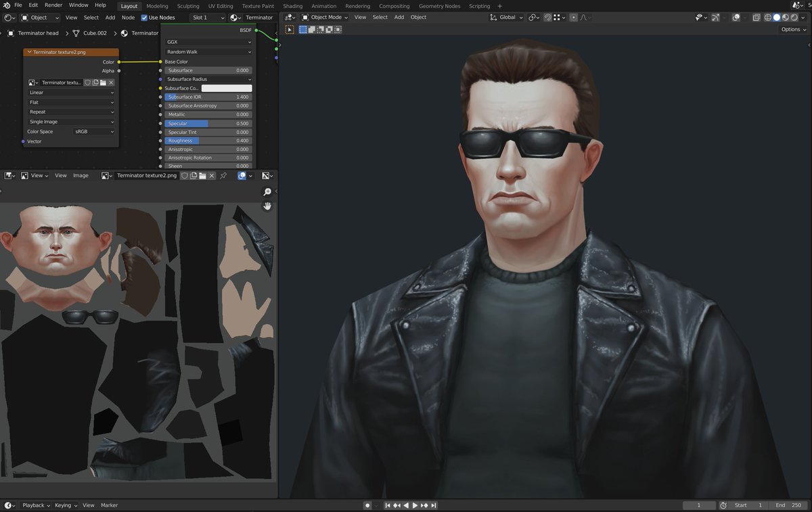Viewport: 812px width, 512px height.
Task: Open the timeline Keying popover
Action: tap(66, 505)
